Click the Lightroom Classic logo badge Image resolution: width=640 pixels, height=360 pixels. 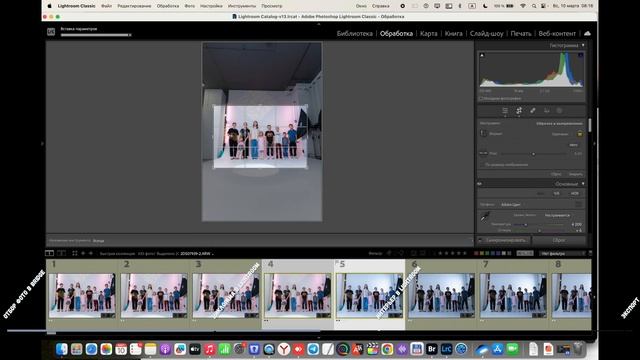[51, 31]
